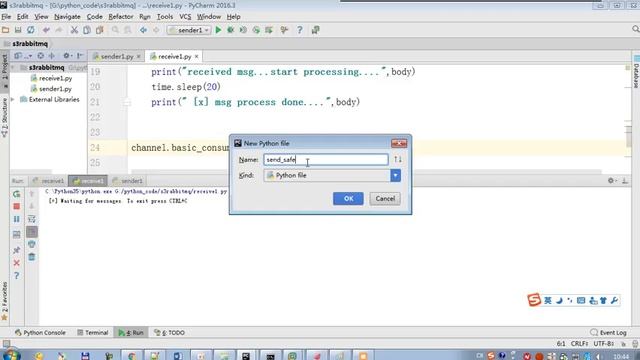Toggle soft wraps in Run console
Viewport: 640px width, 360px height.
(31, 219)
